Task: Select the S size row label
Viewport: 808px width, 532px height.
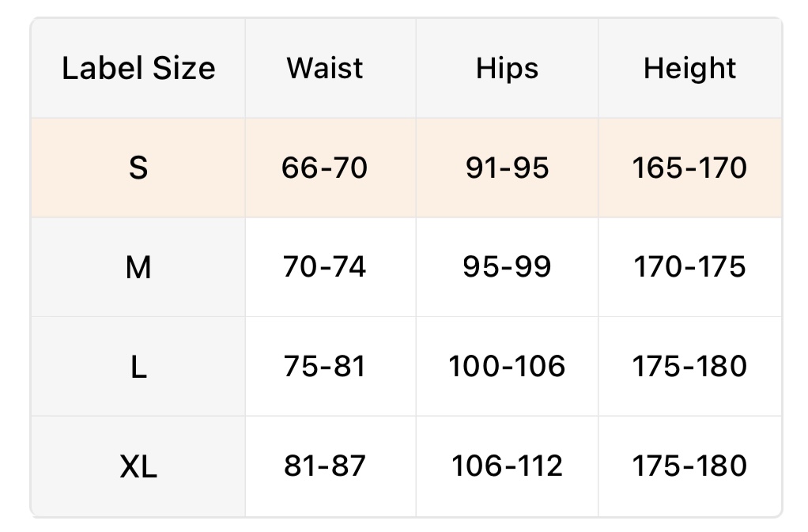Action: [x=138, y=168]
